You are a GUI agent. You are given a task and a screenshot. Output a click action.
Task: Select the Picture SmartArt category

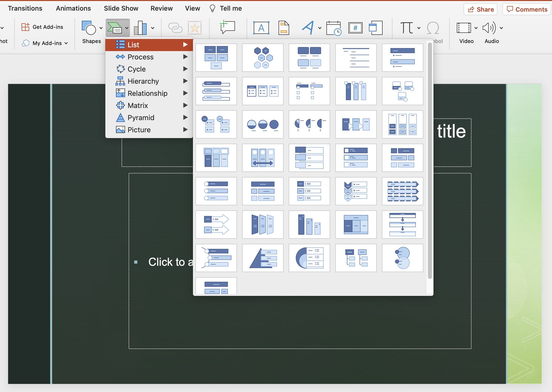(x=149, y=130)
